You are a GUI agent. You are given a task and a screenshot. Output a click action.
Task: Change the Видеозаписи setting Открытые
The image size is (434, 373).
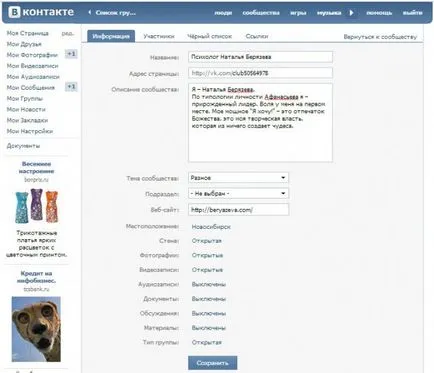(x=207, y=270)
